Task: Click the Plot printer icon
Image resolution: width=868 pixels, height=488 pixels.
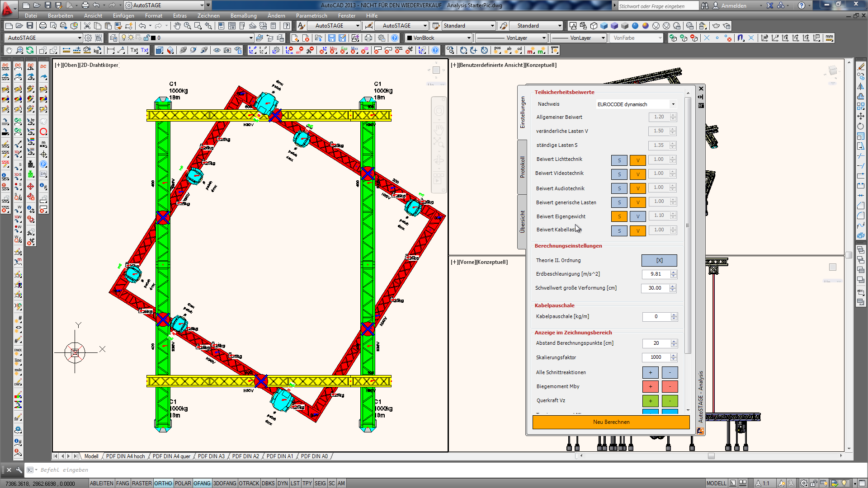Action: tap(42, 26)
